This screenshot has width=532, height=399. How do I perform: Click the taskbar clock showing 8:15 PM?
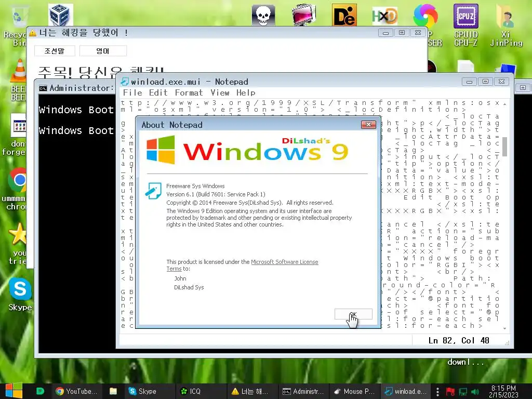coord(503,391)
